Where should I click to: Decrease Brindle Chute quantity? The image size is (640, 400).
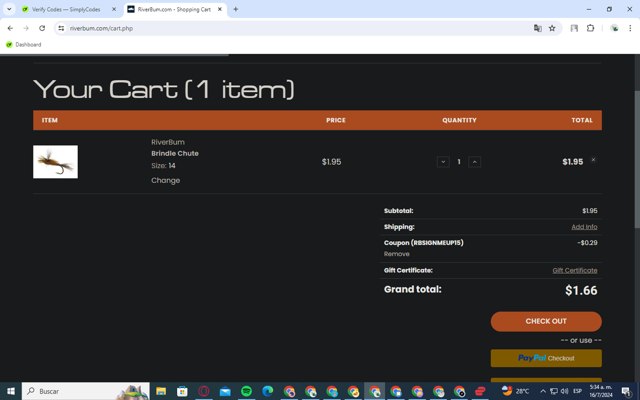pos(443,162)
